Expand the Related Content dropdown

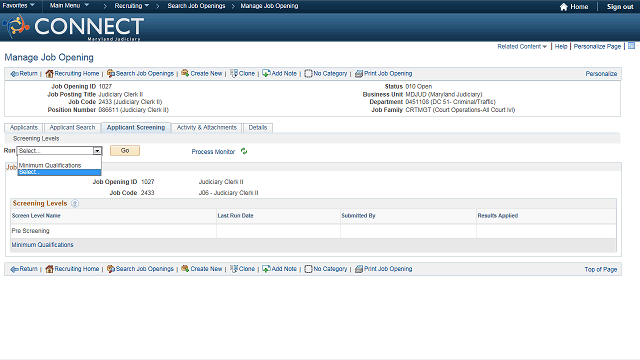pos(522,47)
